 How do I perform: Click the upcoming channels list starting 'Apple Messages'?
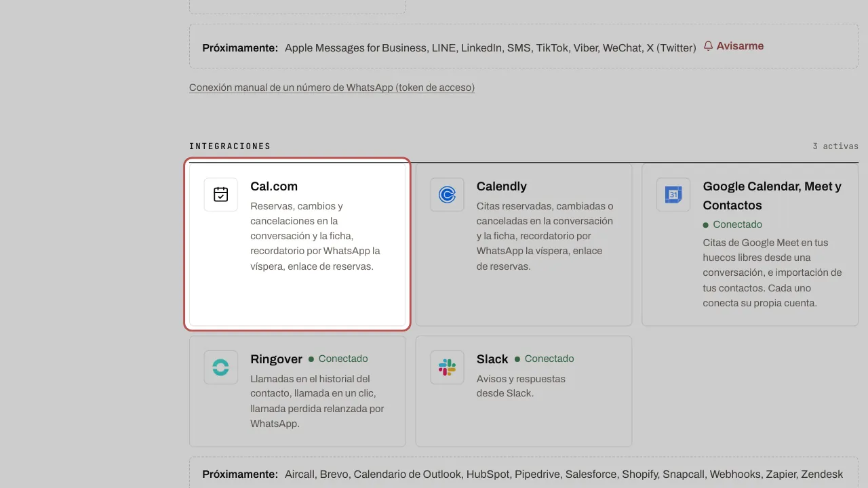[x=490, y=48]
